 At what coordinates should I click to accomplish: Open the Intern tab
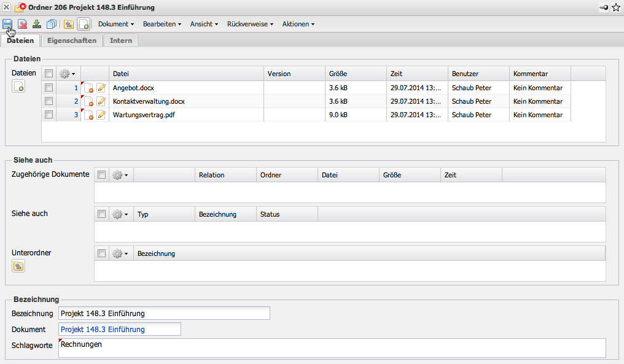[121, 41]
